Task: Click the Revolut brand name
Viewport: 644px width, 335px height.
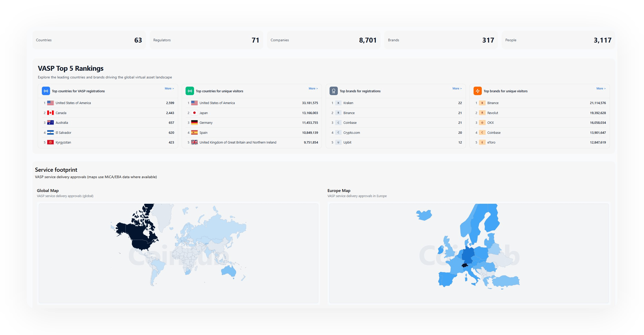Action: pyautogui.click(x=493, y=113)
